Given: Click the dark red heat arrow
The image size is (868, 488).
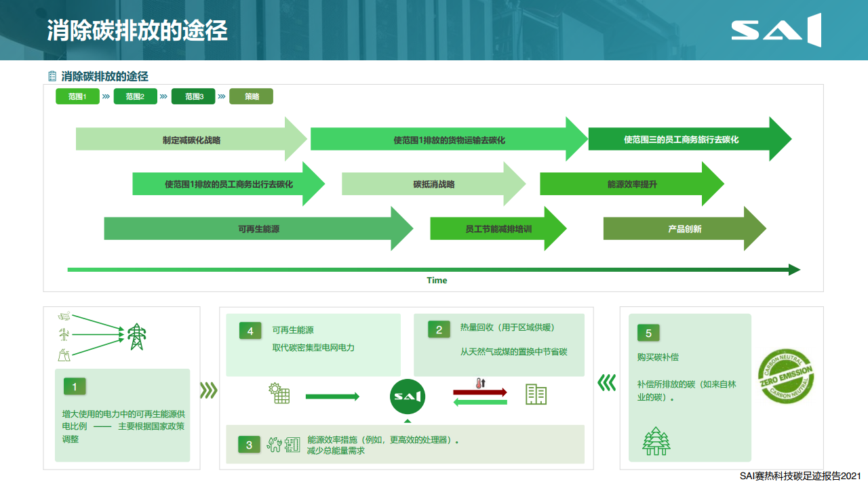Looking at the screenshot, I should point(480,392).
